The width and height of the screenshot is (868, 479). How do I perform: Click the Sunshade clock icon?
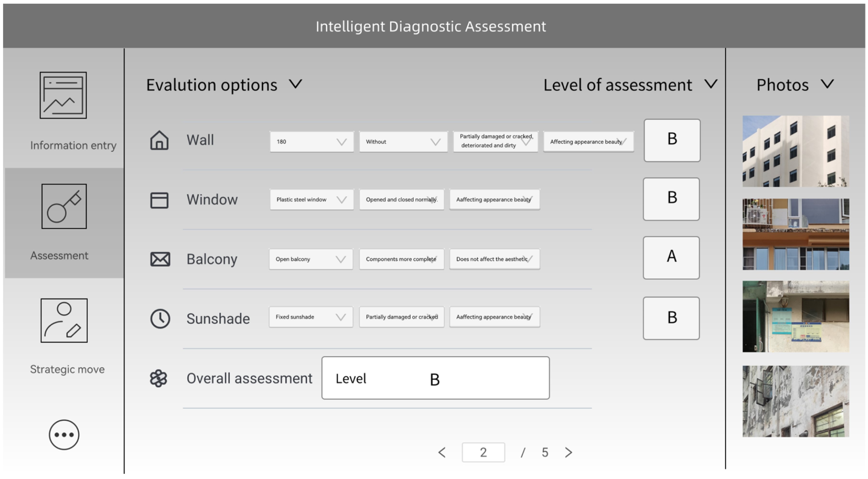tap(160, 318)
